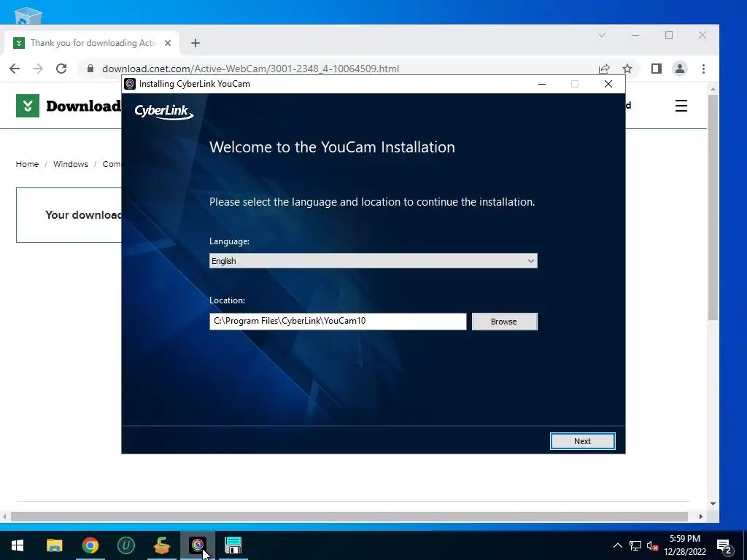747x560 pixels.
Task: Close the Installing CyberLink YouCam window
Action: (x=608, y=84)
